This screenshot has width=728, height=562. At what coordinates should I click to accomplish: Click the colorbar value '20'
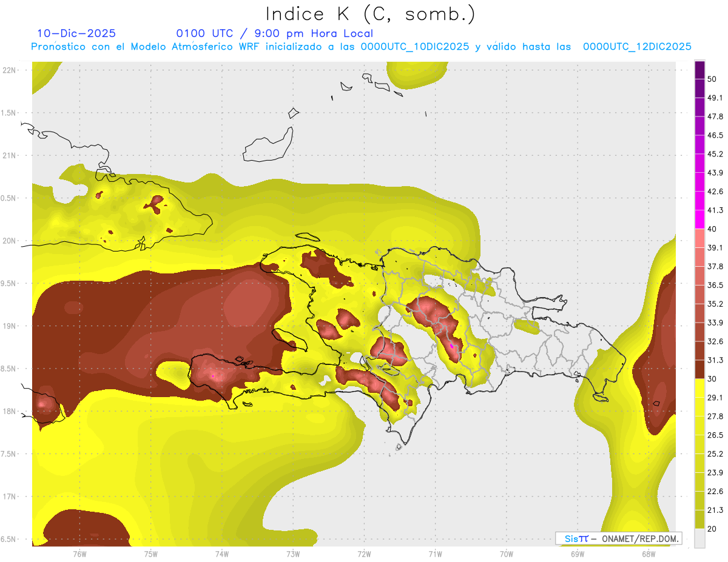[712, 529]
